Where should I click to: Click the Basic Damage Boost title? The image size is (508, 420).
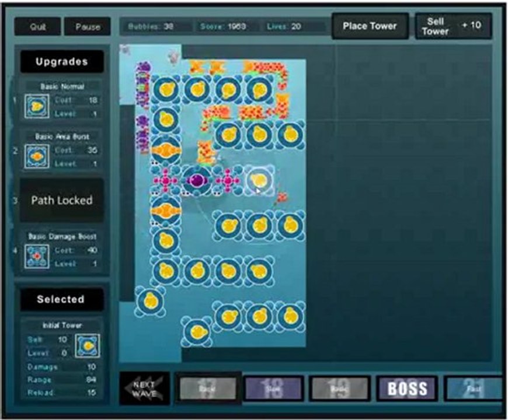coord(62,236)
